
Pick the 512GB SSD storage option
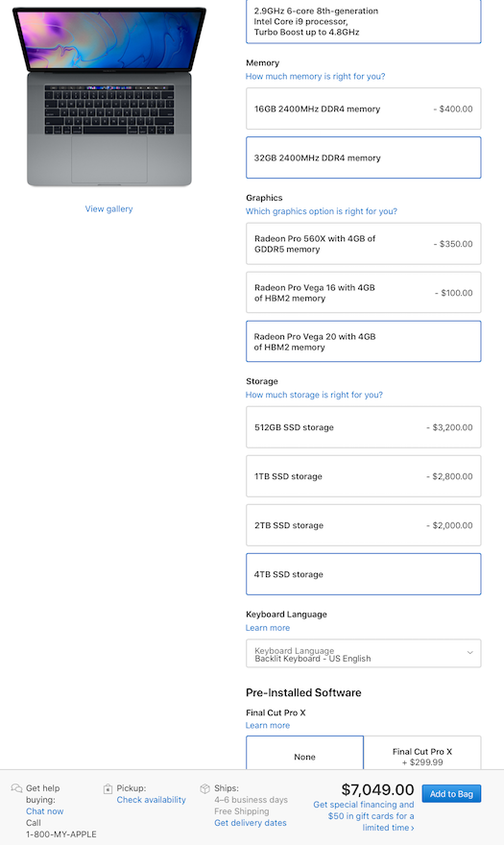coord(363,427)
